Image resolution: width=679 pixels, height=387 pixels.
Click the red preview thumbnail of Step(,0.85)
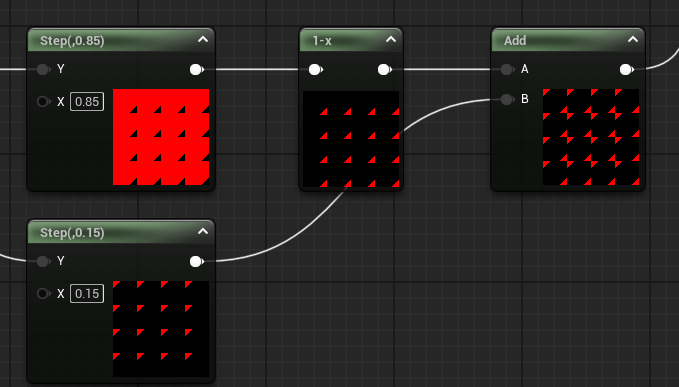[161, 137]
